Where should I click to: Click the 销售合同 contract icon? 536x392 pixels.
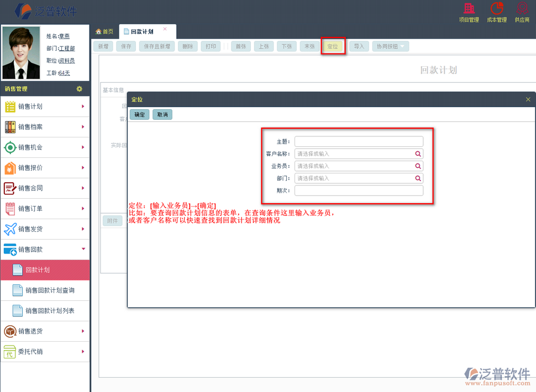[x=10, y=188]
